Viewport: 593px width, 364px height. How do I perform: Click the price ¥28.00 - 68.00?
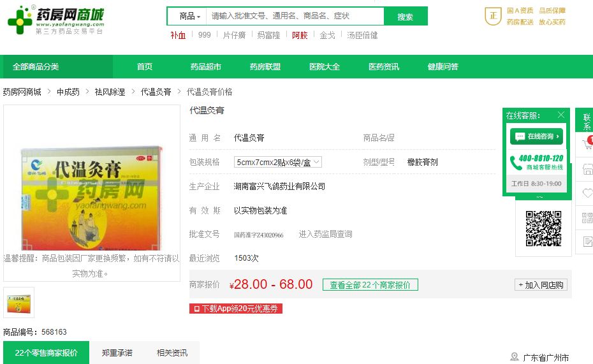pos(271,284)
